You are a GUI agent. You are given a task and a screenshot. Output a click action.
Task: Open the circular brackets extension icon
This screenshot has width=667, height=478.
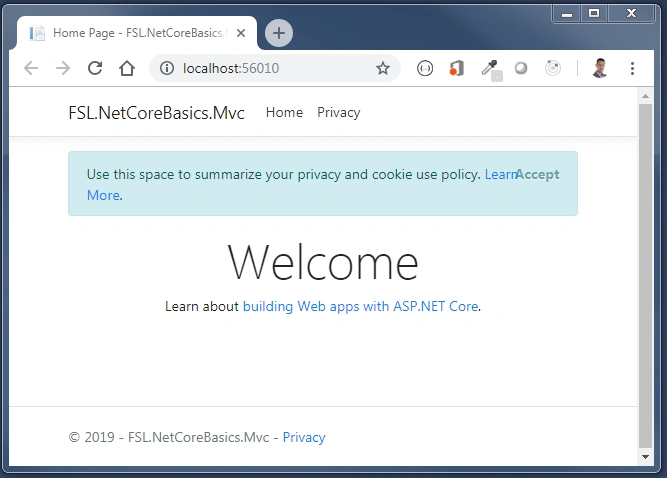425,68
